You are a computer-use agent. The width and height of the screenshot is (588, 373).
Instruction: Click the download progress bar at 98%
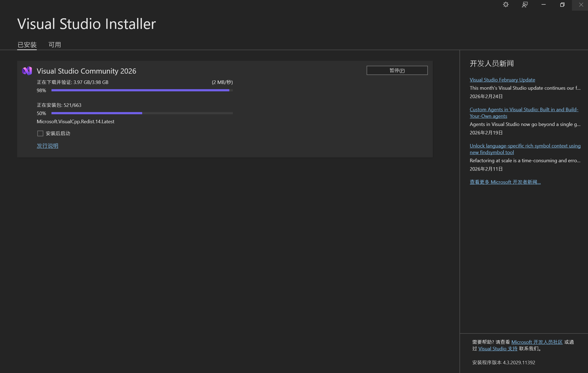[x=142, y=90]
